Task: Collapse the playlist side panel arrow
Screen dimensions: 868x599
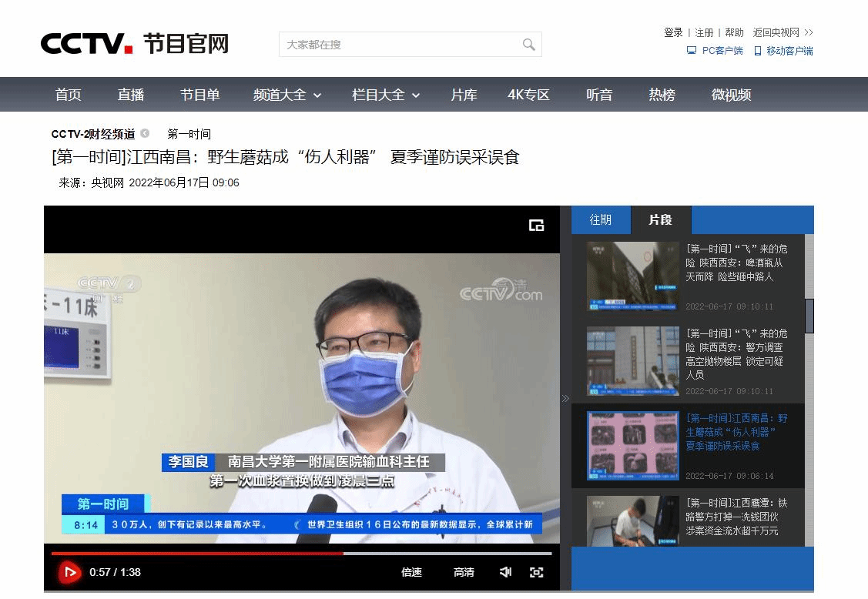Action: [565, 398]
